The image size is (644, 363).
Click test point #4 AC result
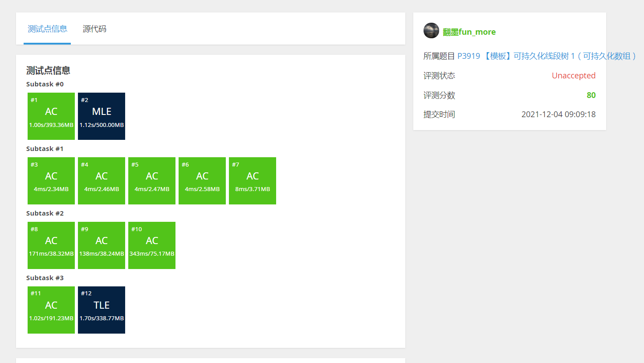102,181
